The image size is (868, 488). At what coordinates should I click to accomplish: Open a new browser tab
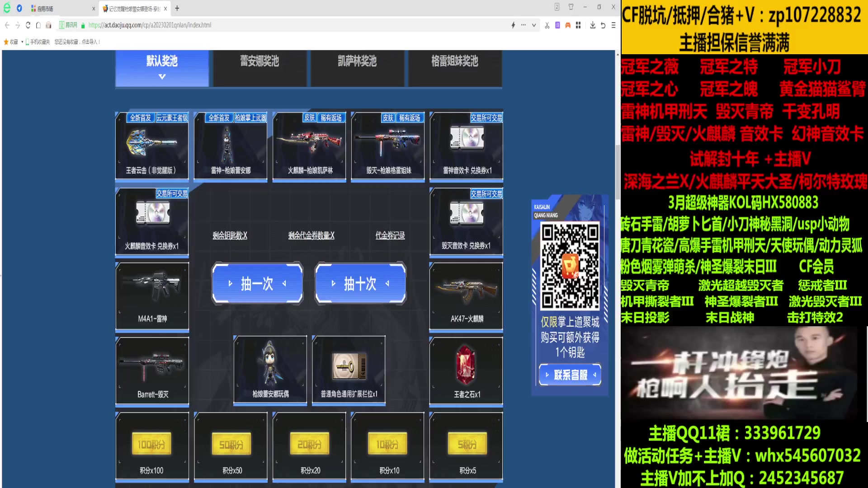pos(177,8)
